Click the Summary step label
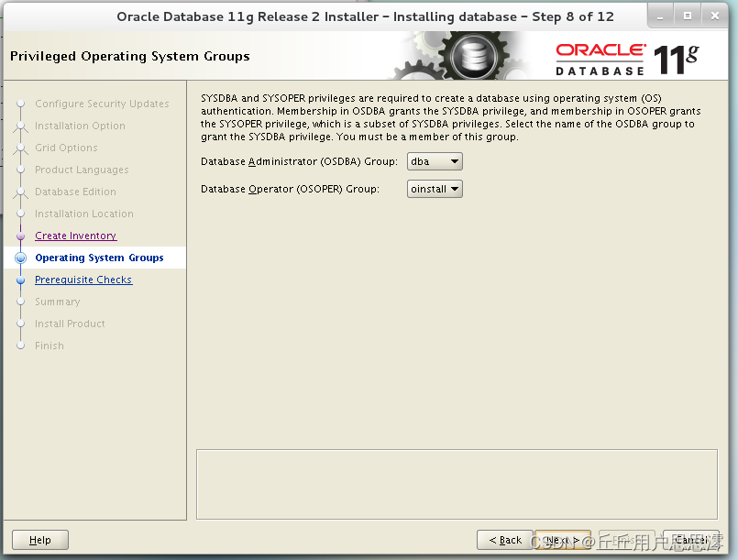Viewport: 738px width, 560px height. pyautogui.click(x=57, y=302)
